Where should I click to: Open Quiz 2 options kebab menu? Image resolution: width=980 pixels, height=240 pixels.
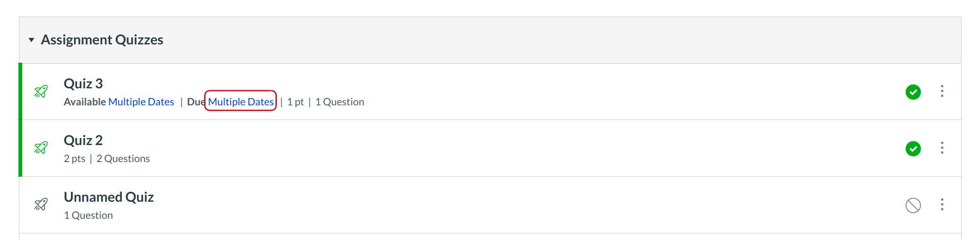click(x=942, y=148)
